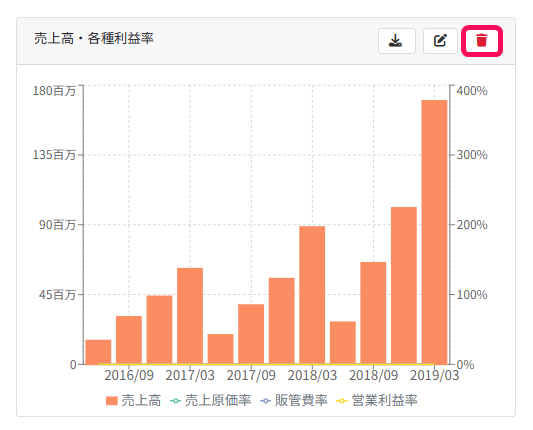
Task: Click the green 売上原価率 legend marker
Action: click(x=175, y=401)
